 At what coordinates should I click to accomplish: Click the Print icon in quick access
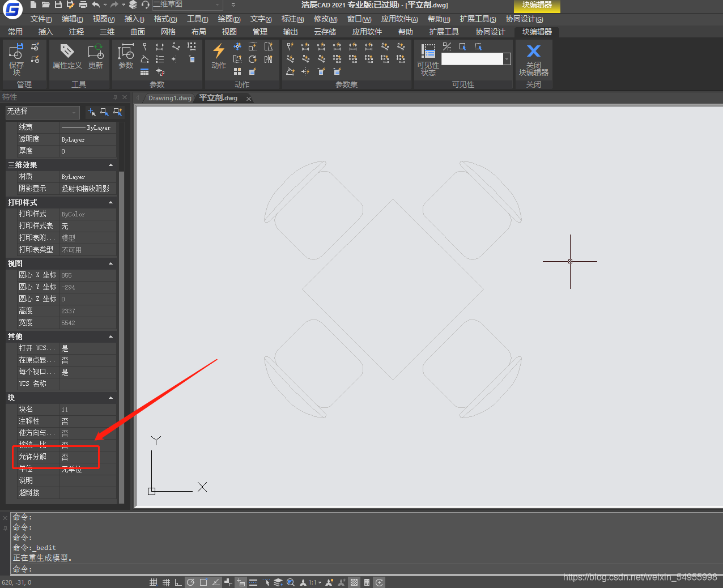[83, 5]
